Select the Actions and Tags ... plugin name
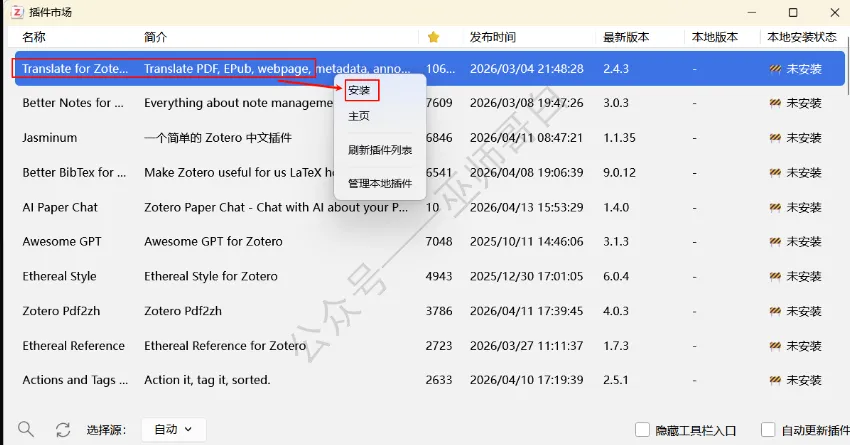Screen dimensions: 850x445 (75, 380)
